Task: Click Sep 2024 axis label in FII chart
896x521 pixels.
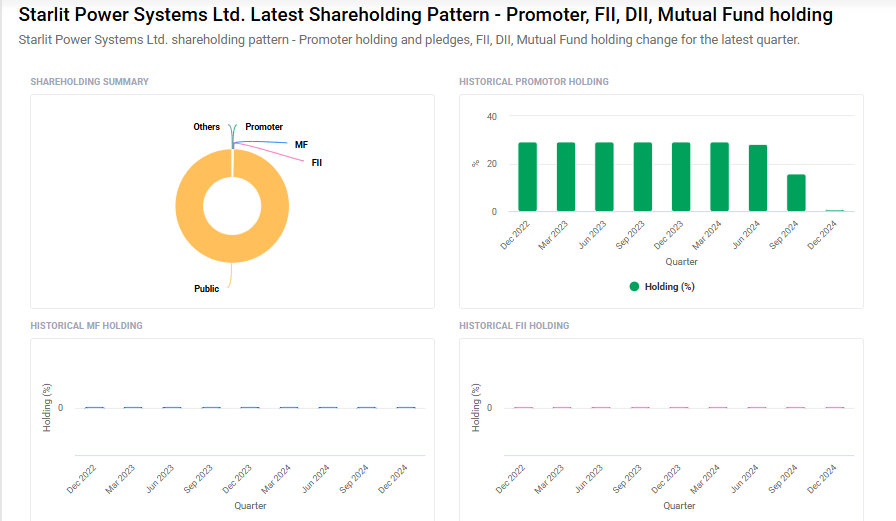Action: [x=783, y=479]
